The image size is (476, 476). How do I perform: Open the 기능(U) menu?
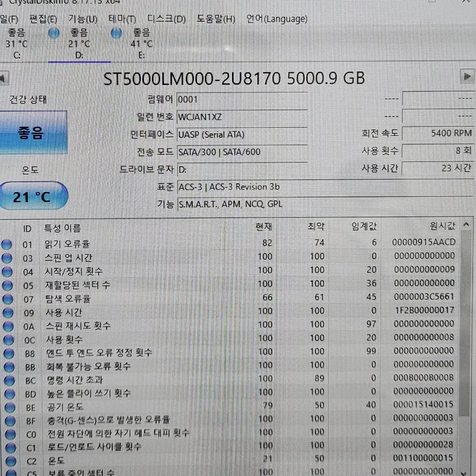pyautogui.click(x=83, y=19)
